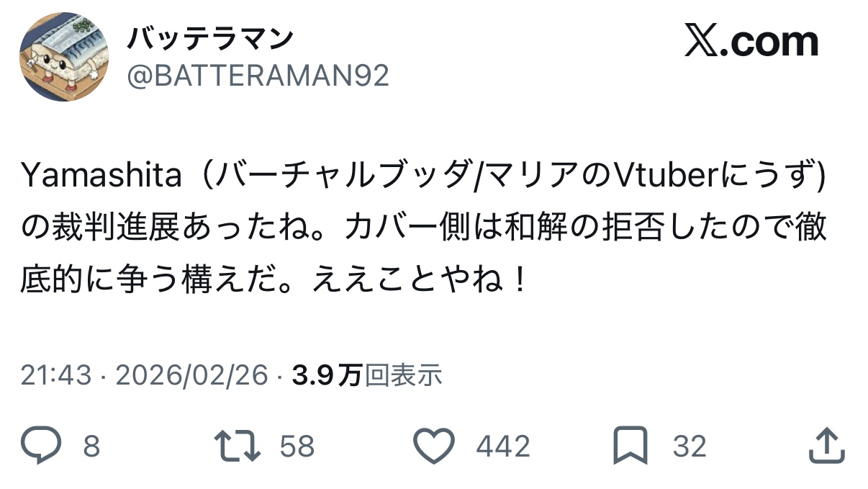Screen dimensions: 868x489
Task: Click the 21:43 timestamp
Action: point(56,375)
